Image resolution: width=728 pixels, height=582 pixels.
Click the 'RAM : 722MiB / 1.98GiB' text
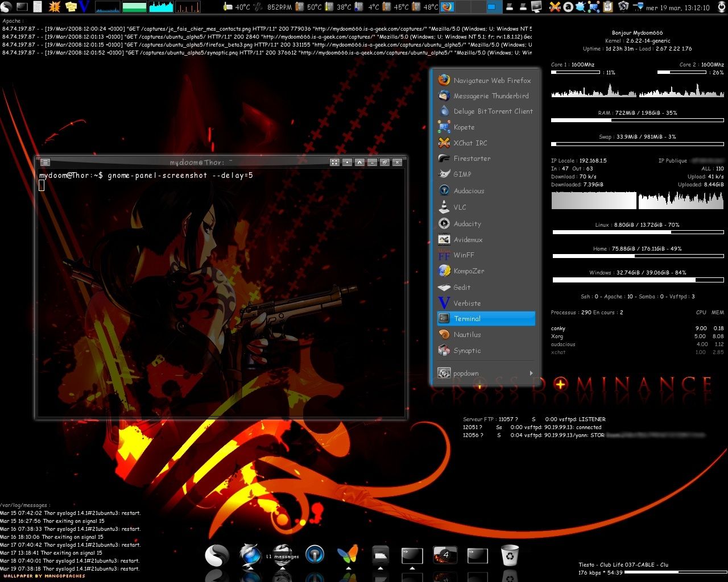click(x=638, y=113)
